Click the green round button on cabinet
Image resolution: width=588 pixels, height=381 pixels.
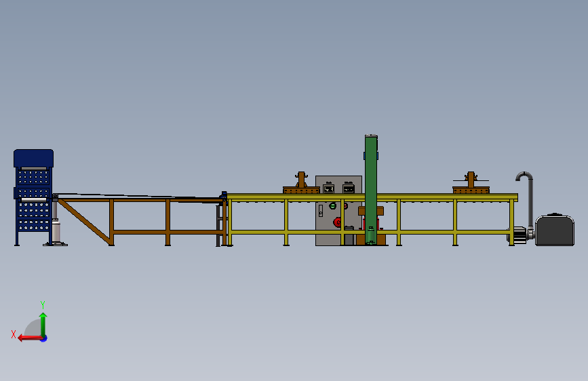coord(332,205)
